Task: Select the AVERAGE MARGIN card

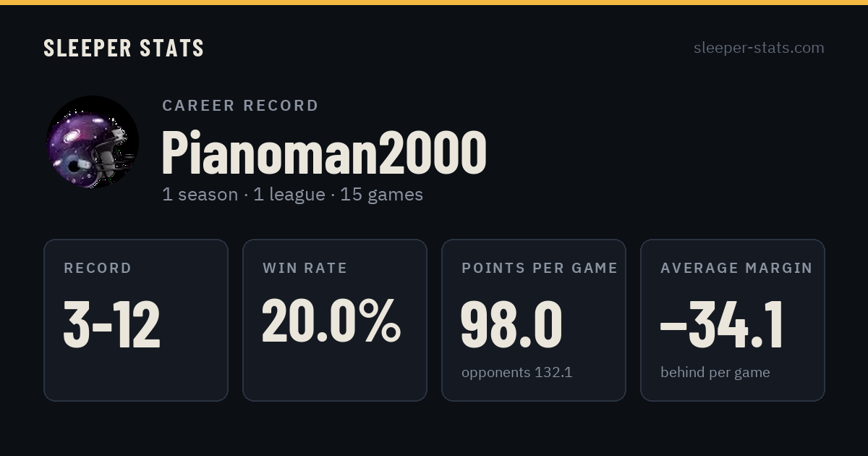Action: 733,320
